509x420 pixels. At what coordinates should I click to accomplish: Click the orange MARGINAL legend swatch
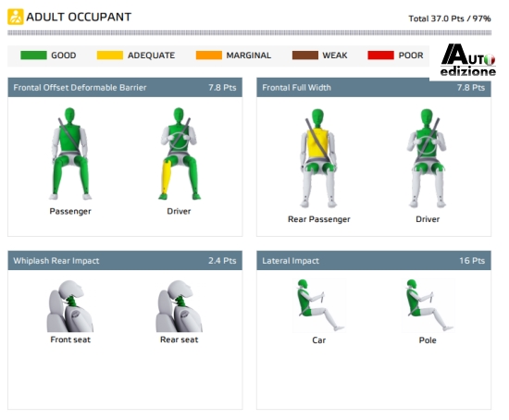(x=209, y=56)
